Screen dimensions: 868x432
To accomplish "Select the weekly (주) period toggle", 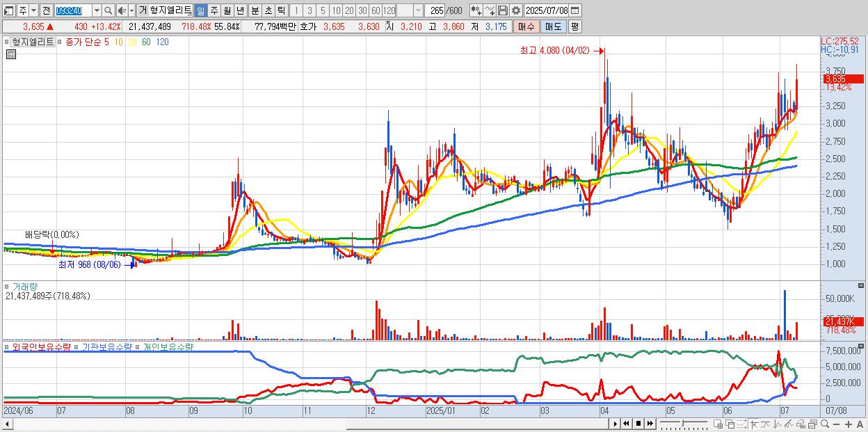I will click(214, 10).
